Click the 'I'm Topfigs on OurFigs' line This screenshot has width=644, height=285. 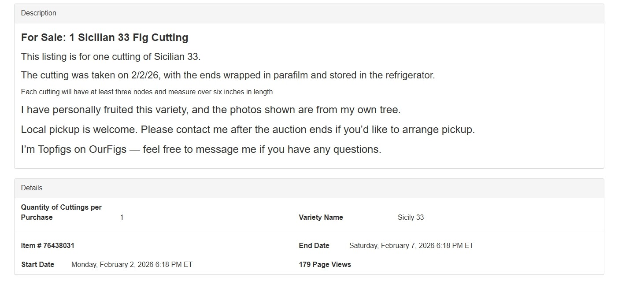[201, 149]
